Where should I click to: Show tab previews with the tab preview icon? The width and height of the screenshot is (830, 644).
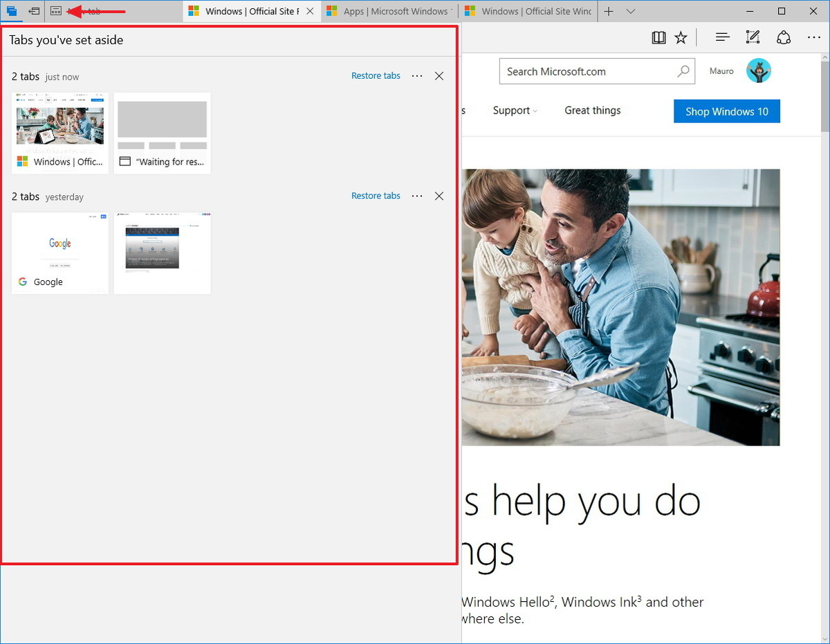click(x=55, y=11)
